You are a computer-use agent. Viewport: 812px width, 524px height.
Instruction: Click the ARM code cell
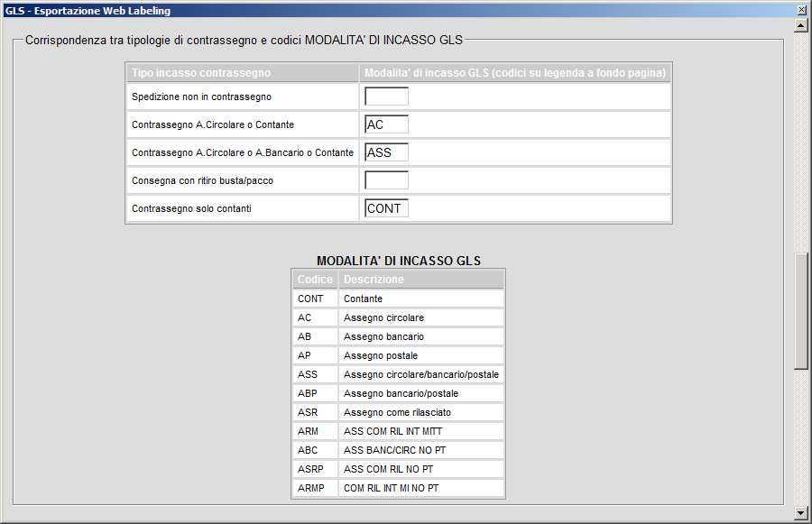(x=315, y=431)
